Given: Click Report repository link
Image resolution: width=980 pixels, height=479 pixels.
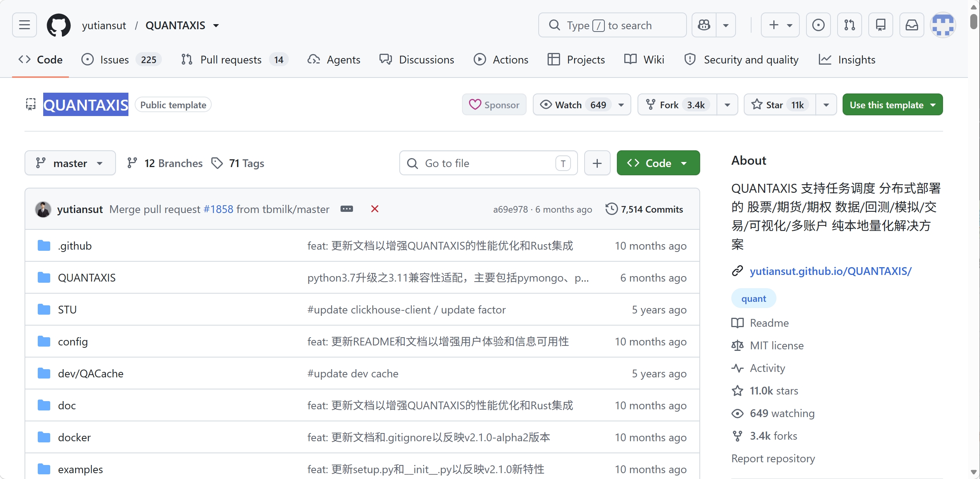Looking at the screenshot, I should point(773,458).
